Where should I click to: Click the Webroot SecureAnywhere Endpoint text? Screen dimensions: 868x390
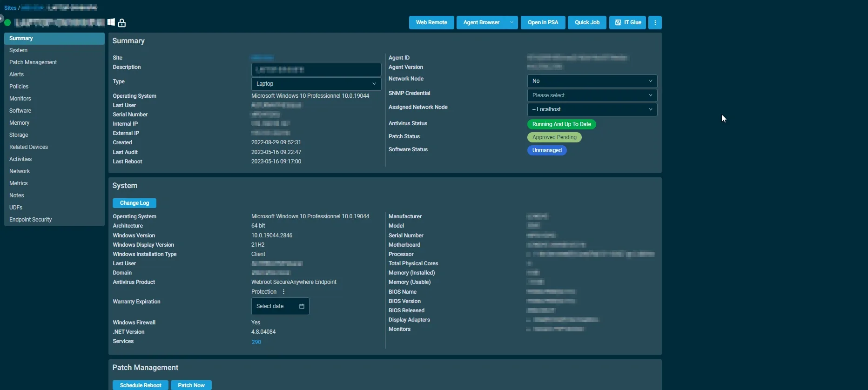pyautogui.click(x=294, y=282)
